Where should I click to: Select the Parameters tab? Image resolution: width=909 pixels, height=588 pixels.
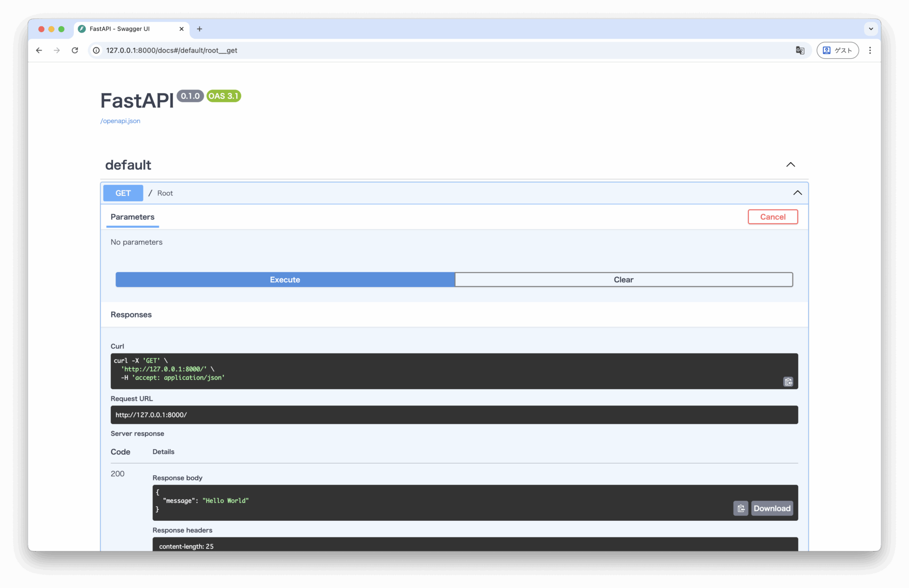point(132,217)
